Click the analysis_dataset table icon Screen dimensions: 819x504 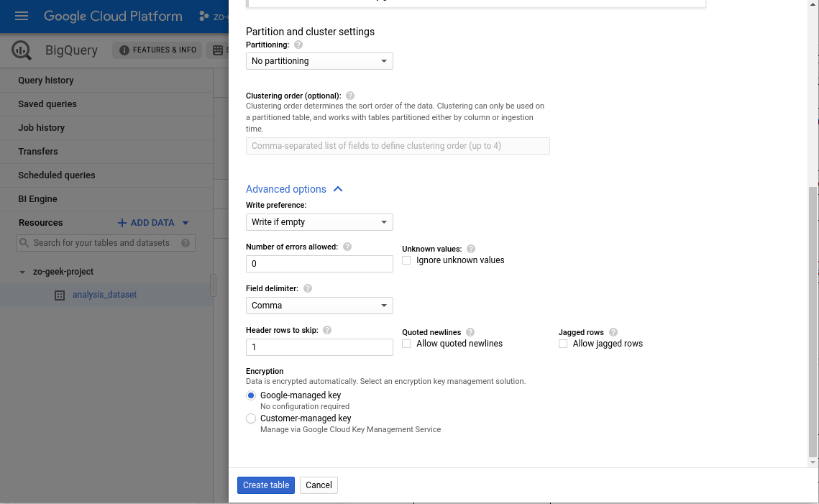click(60, 295)
